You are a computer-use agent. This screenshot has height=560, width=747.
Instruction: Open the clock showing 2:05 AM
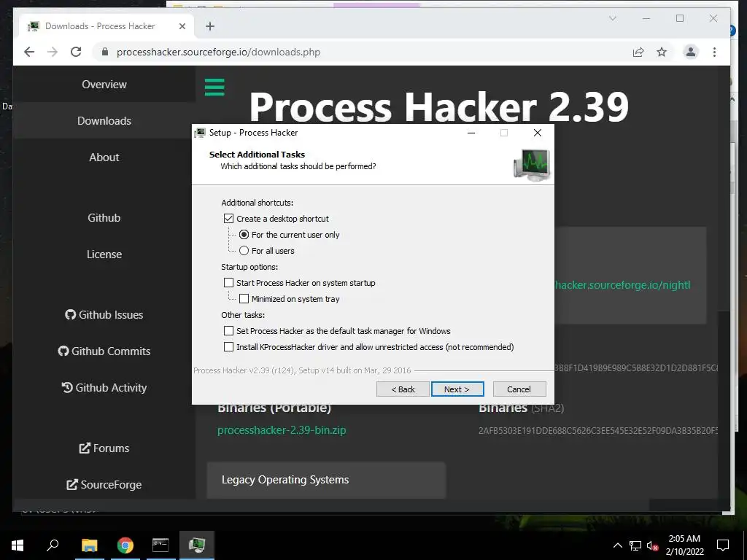tap(684, 545)
